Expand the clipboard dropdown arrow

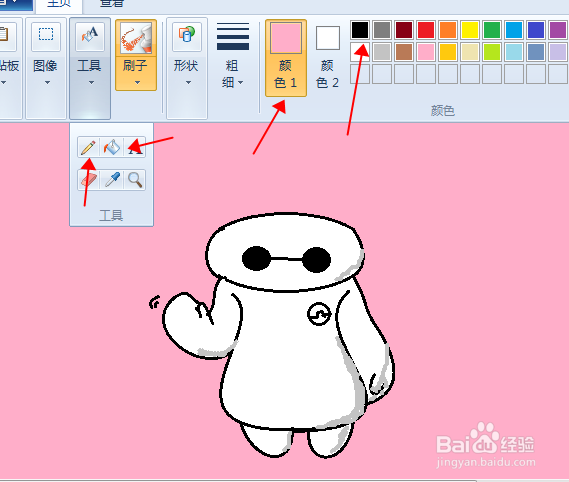pos(3,82)
